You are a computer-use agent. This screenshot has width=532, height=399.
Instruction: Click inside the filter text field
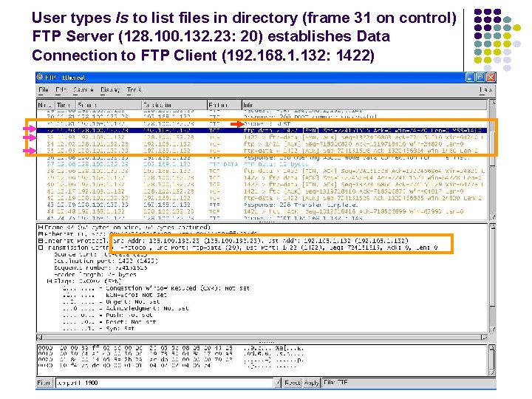click(165, 383)
